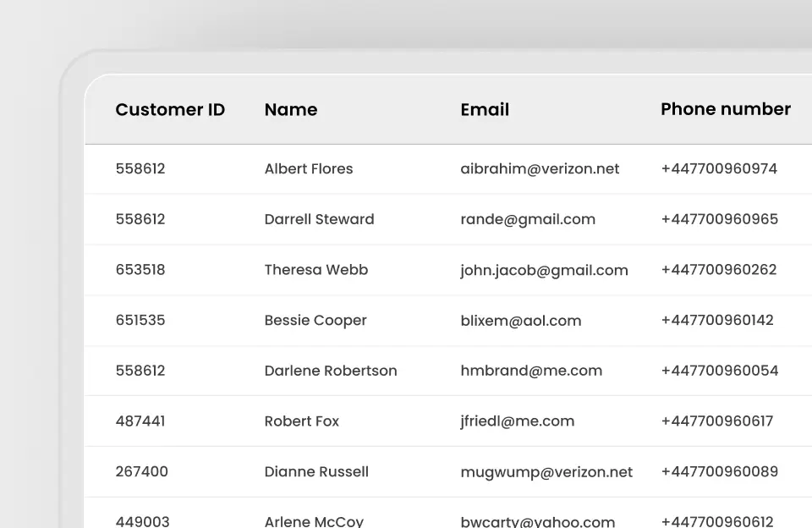Screen dimensions: 812x528
Task: Select the name Darlene Robertson
Action: coord(331,371)
